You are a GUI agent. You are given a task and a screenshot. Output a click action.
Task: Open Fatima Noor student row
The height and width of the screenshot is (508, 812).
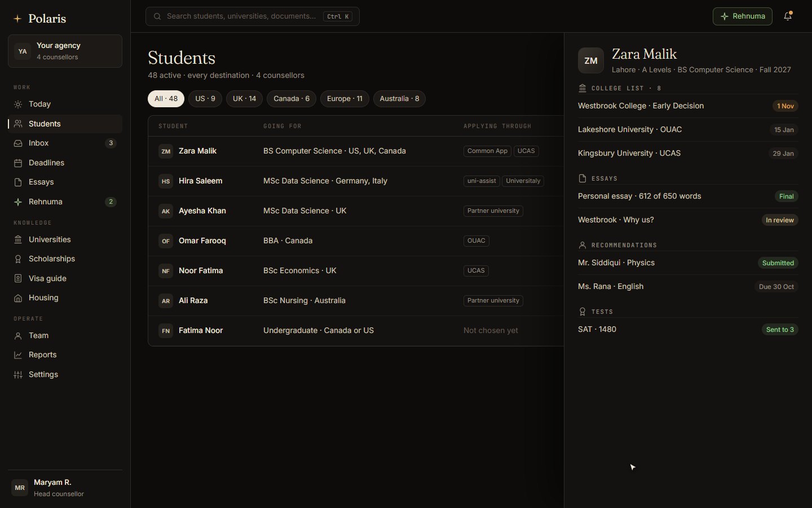(x=356, y=331)
